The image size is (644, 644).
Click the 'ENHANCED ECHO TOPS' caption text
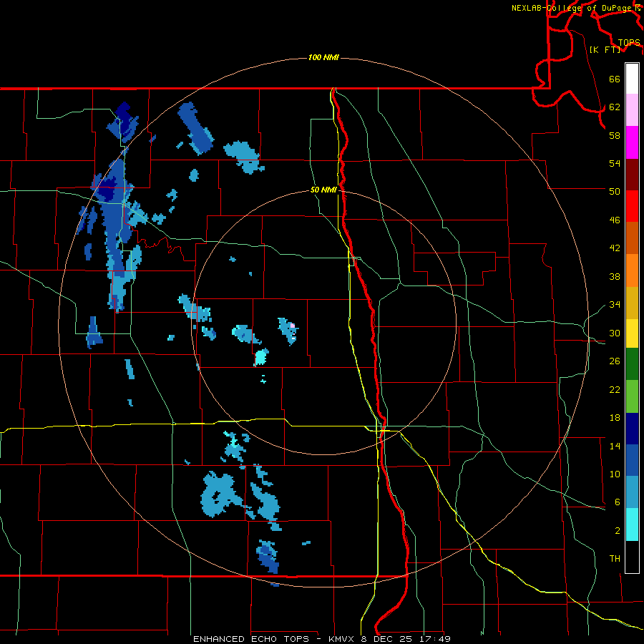pyautogui.click(x=251, y=639)
